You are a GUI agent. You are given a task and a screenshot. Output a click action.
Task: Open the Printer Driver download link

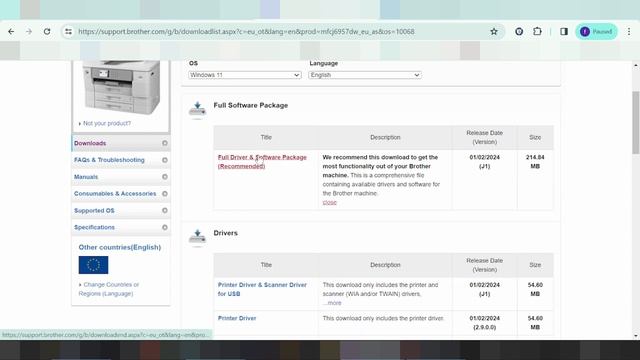pyautogui.click(x=237, y=318)
